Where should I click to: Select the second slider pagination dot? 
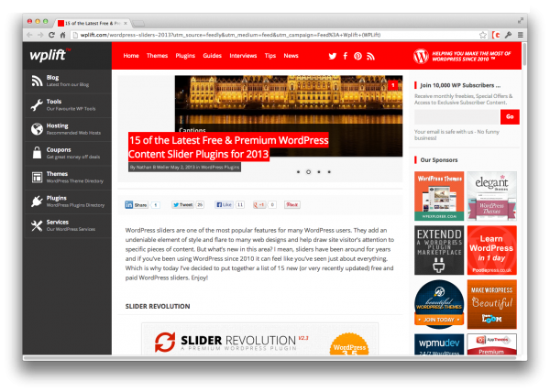coord(308,172)
